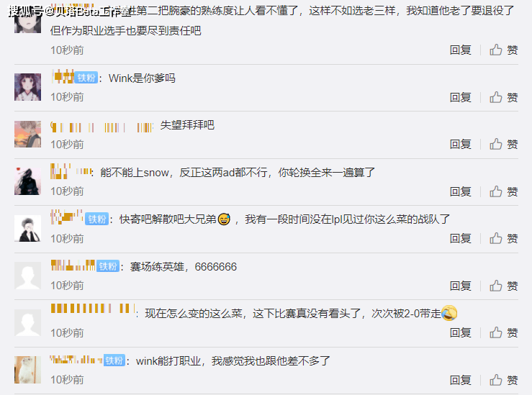This screenshot has height=395, width=532.
Task: Thumbs-up the "赛场练英雄，6666666" comment
Action: 503,286
